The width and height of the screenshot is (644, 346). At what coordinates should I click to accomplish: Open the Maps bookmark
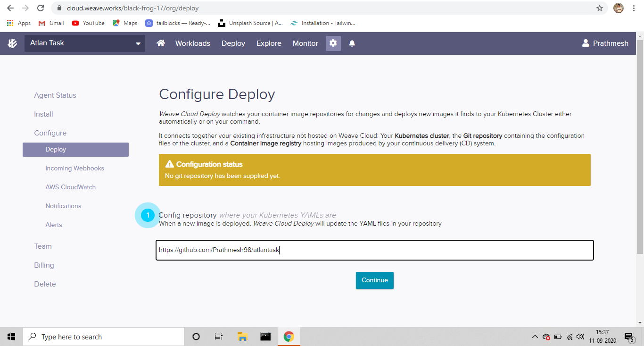point(125,23)
